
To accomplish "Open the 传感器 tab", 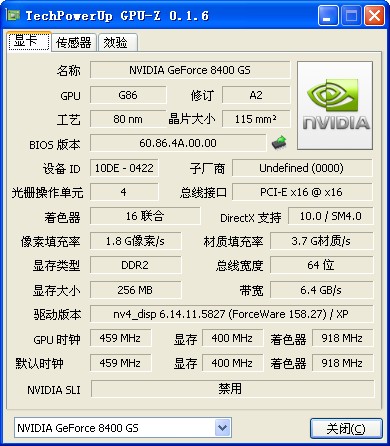I will (74, 43).
